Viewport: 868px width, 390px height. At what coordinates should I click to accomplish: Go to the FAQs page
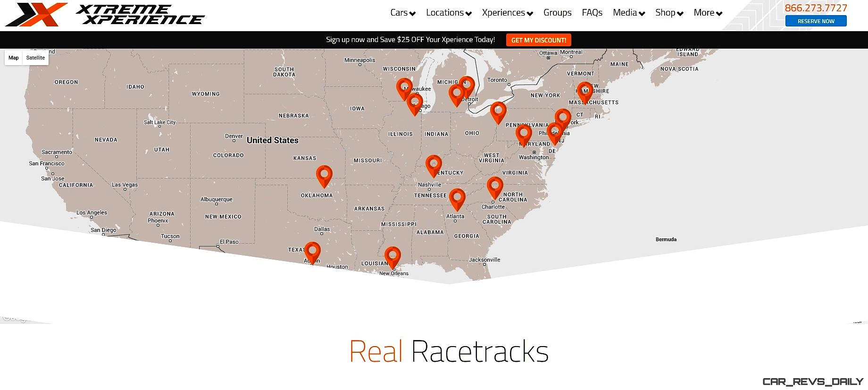pyautogui.click(x=592, y=13)
